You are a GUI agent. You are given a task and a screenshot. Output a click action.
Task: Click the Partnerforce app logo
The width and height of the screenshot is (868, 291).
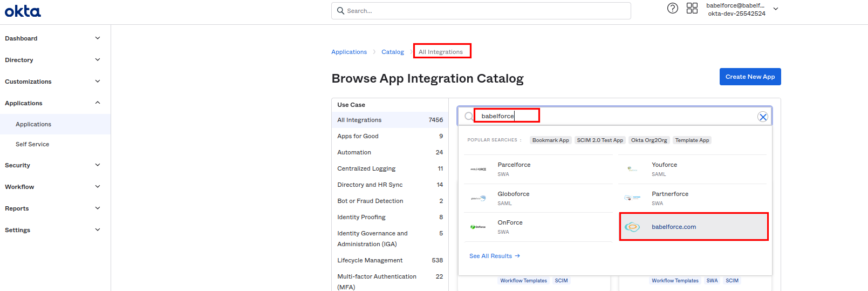click(632, 198)
